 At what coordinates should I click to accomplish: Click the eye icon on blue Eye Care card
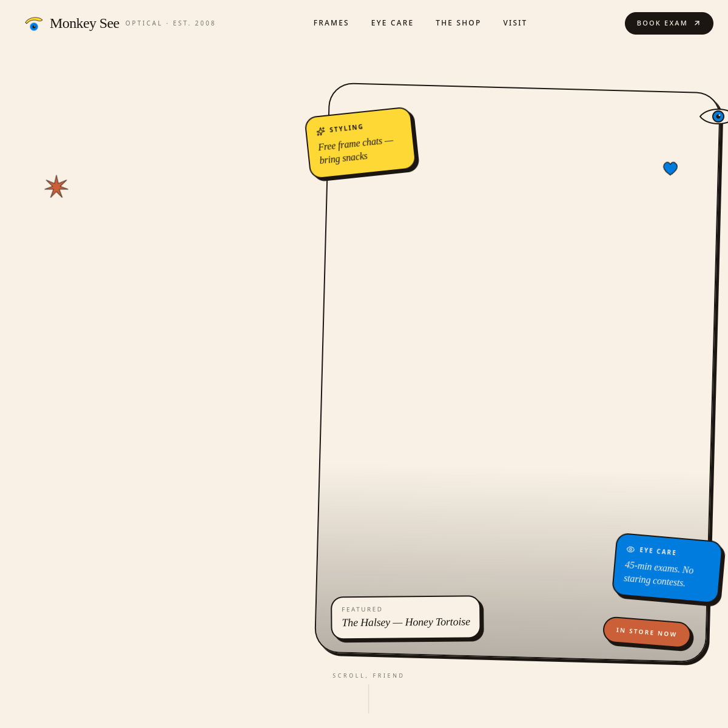click(x=630, y=549)
